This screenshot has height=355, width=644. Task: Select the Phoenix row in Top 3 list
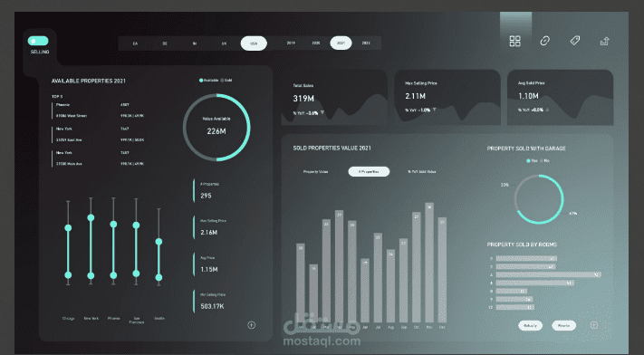point(99,110)
